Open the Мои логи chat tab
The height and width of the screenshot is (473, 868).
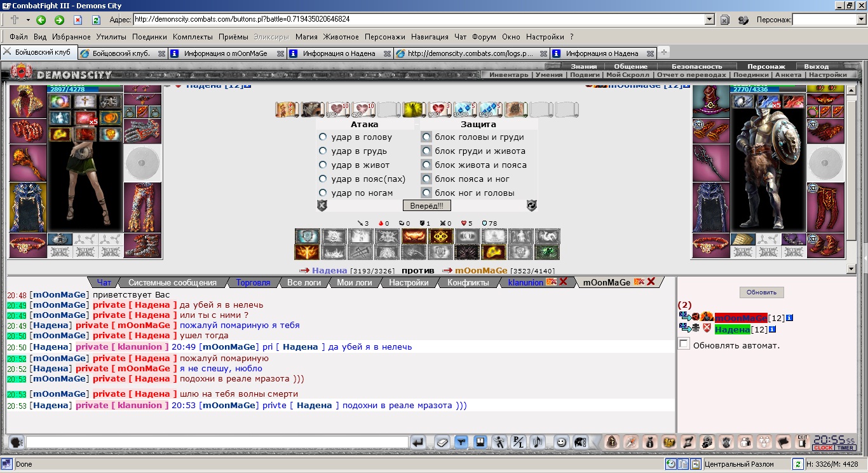(x=354, y=282)
